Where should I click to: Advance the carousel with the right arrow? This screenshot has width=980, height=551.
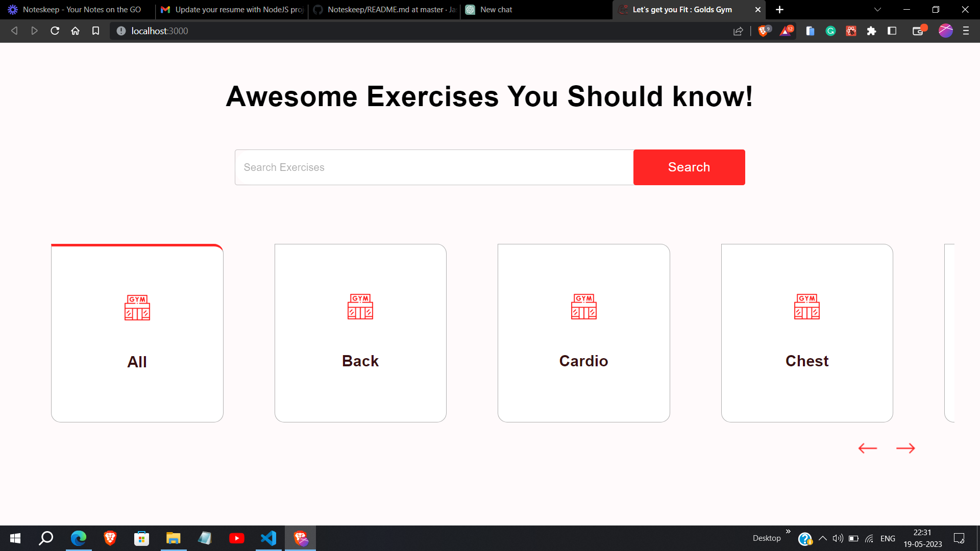(x=906, y=448)
